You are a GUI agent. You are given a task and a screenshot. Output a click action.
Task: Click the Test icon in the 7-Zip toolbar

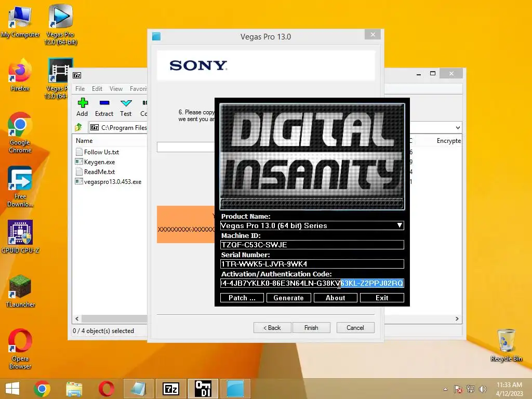126,107
